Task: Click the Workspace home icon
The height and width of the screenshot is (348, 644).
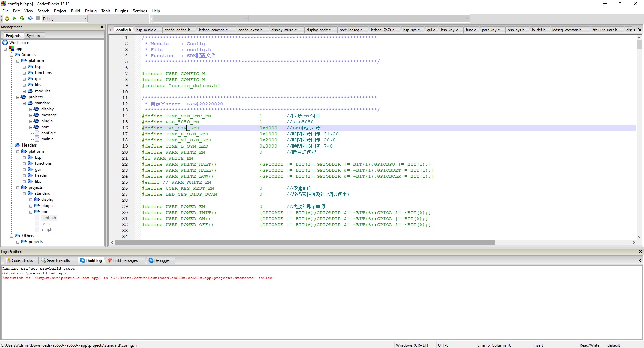Action: click(x=5, y=43)
